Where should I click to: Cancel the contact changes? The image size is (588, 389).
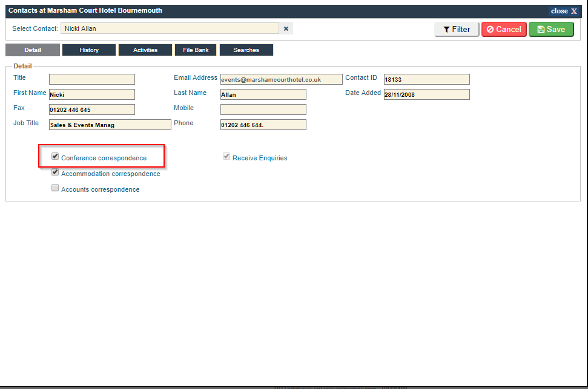click(504, 29)
